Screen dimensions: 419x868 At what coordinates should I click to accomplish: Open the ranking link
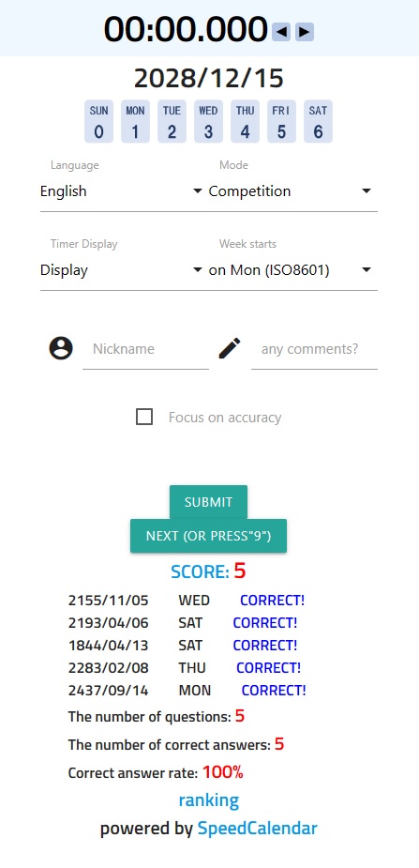click(208, 799)
